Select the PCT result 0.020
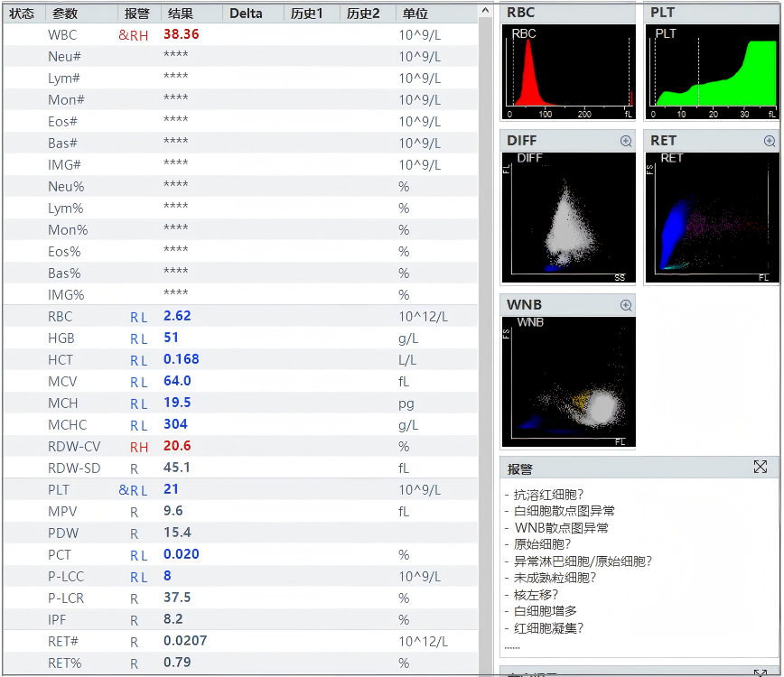Screen dimensions: 784x677 (181, 554)
